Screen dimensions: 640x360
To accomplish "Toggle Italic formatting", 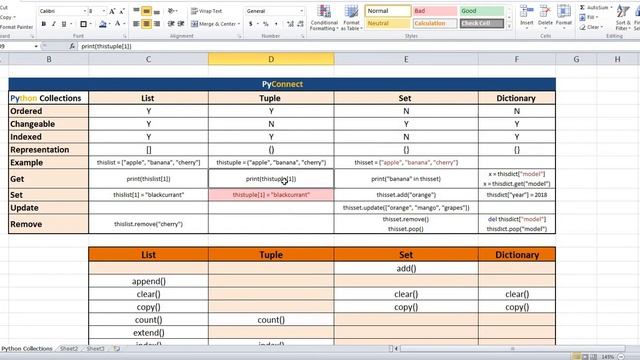I will pos(53,24).
